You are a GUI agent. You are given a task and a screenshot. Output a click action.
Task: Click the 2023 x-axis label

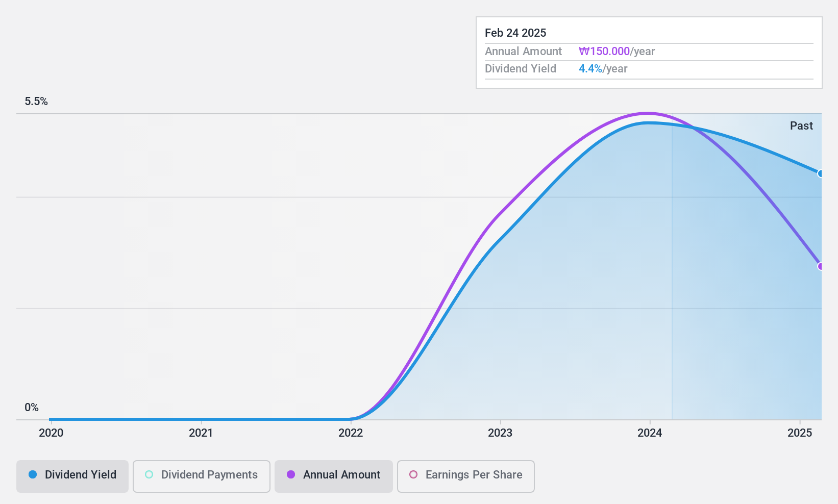pos(500,433)
